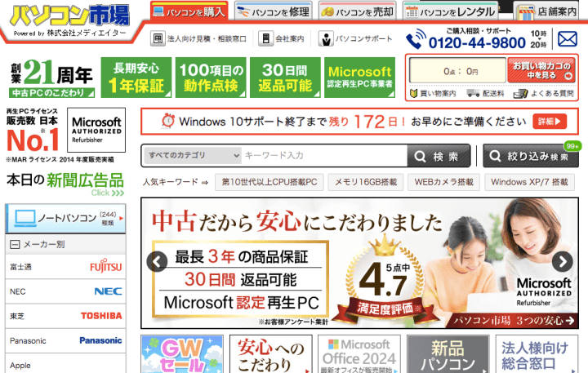The width and height of the screenshot is (588, 373).
Task: Click the 創業21周年 中古PCのこだわり banner
Action: pos(52,78)
